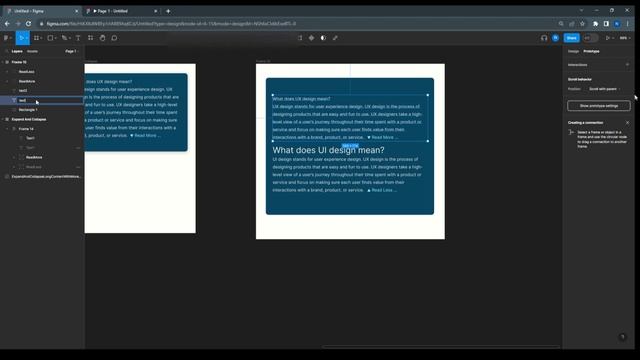The image size is (640, 360).
Task: Click the component icon in the center toolbar
Action: point(311,38)
